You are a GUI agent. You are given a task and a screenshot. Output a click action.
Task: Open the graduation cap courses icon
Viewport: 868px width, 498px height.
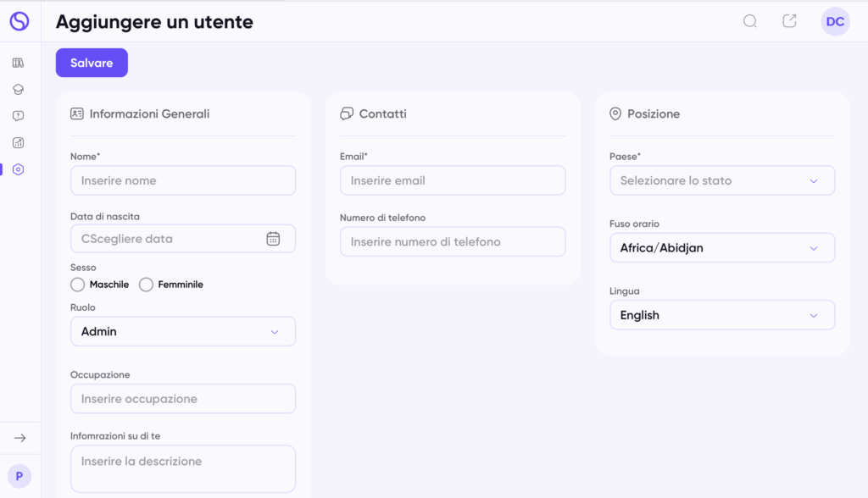click(19, 89)
